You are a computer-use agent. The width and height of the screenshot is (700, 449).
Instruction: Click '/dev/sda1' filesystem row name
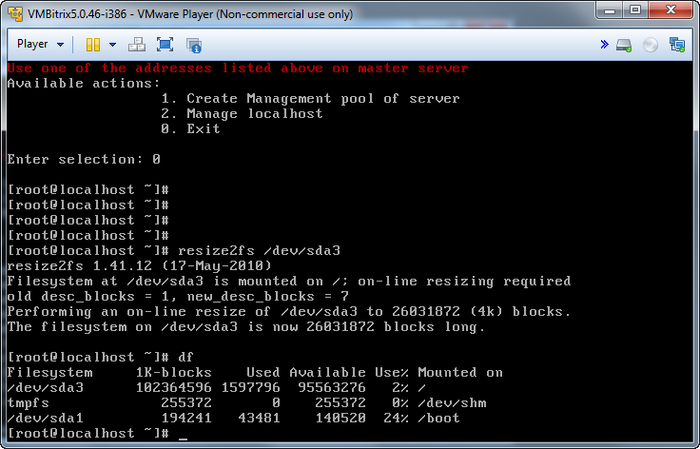(x=45, y=418)
